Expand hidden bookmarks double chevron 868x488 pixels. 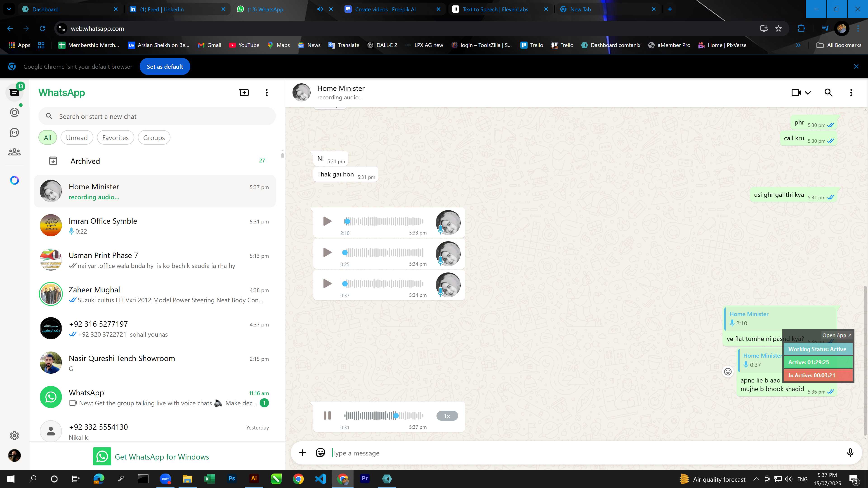[x=798, y=45]
